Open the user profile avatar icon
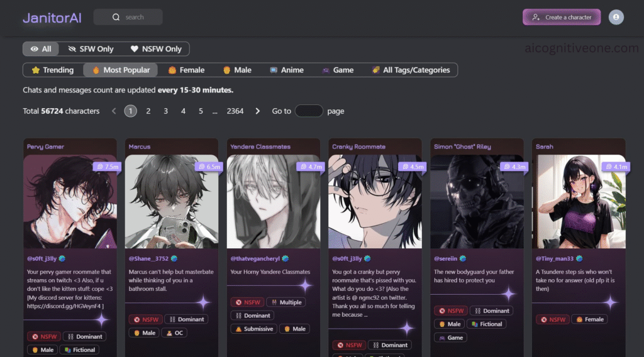The width and height of the screenshot is (644, 357). (x=616, y=17)
